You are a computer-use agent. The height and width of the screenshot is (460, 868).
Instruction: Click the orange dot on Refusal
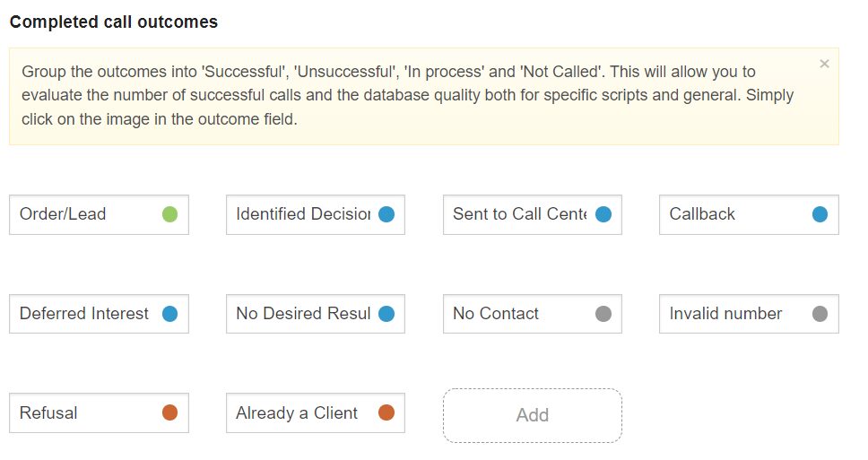pos(169,412)
